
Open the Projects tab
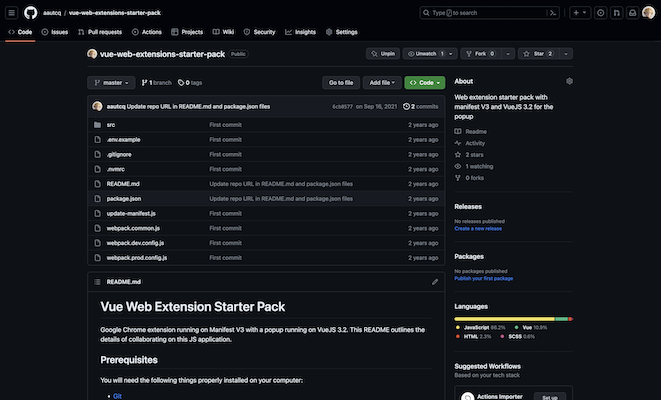pos(187,32)
